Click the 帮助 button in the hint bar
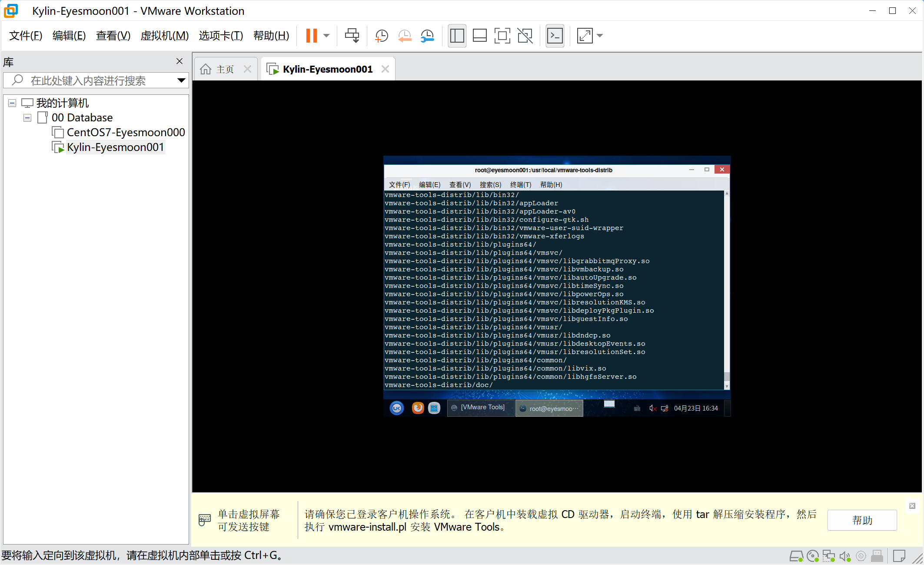This screenshot has width=924, height=565. [862, 520]
